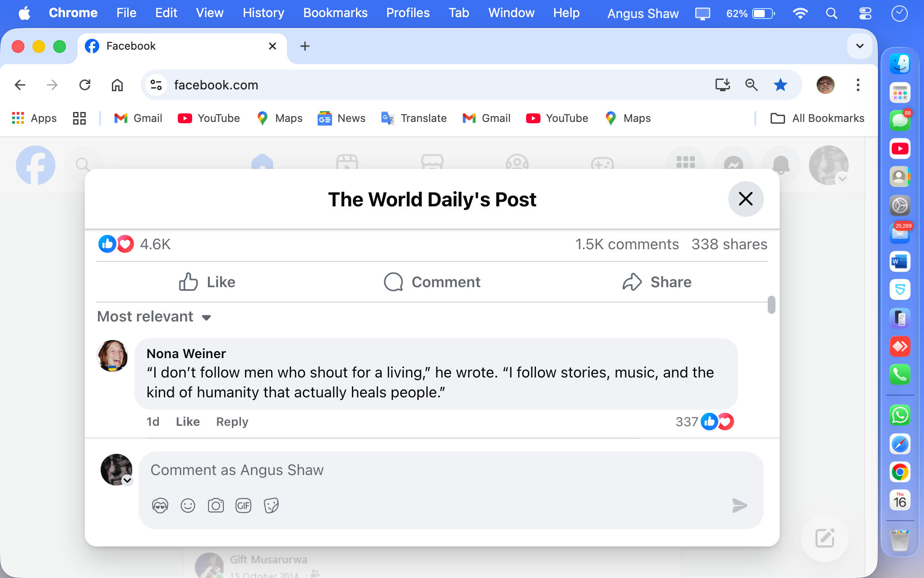This screenshot has height=578, width=924.
Task: Open the History menu
Action: (x=263, y=13)
